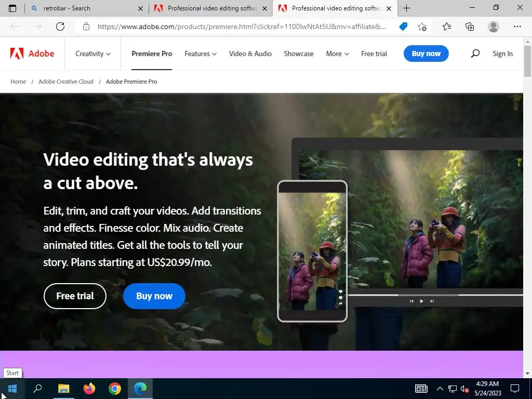Click the Microsoft Edge taskbar icon
The width and height of the screenshot is (532, 399).
(140, 389)
